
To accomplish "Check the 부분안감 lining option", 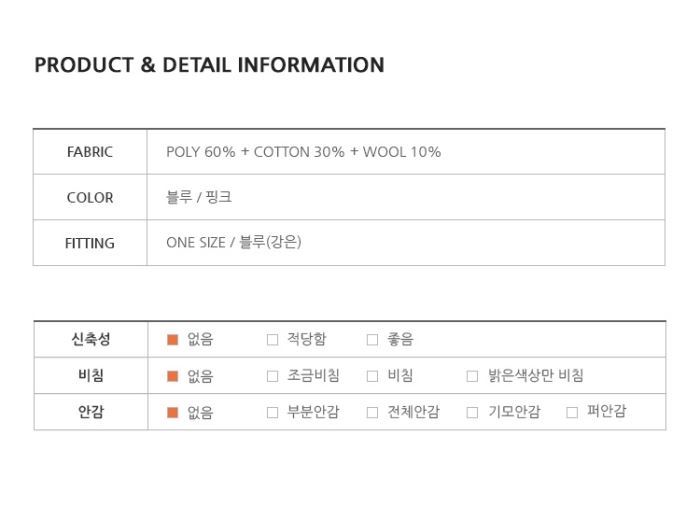I will [272, 412].
